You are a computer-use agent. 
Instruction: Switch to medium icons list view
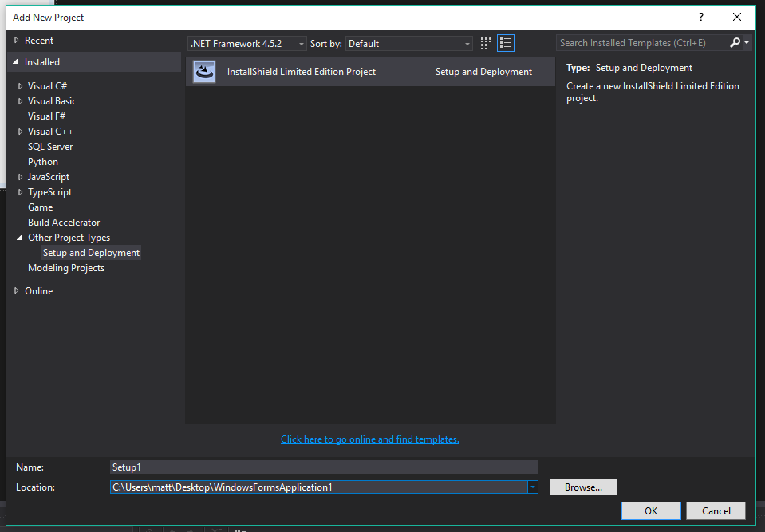click(x=506, y=43)
